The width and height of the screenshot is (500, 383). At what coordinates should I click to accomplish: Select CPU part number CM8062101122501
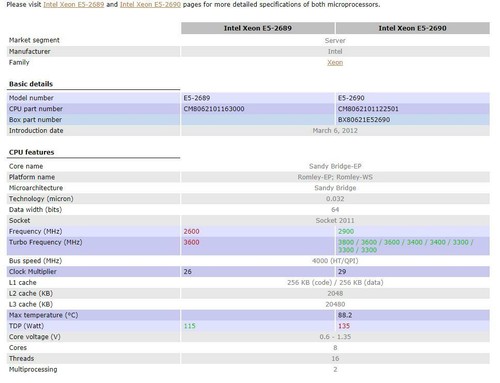[x=368, y=109]
